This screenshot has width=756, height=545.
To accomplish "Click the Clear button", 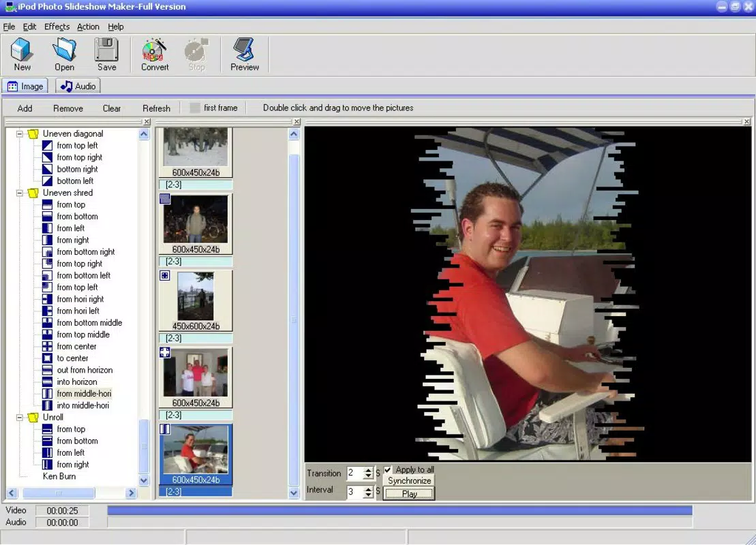I will 111,108.
